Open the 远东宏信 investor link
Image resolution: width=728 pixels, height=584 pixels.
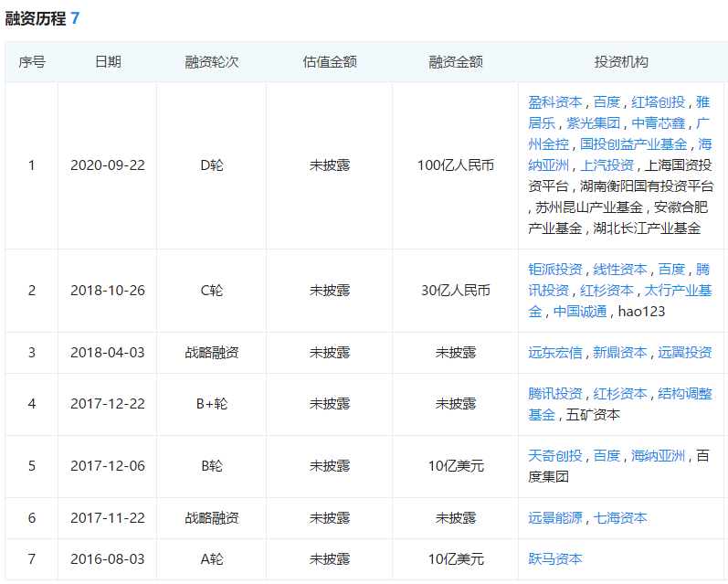pyautogui.click(x=554, y=353)
